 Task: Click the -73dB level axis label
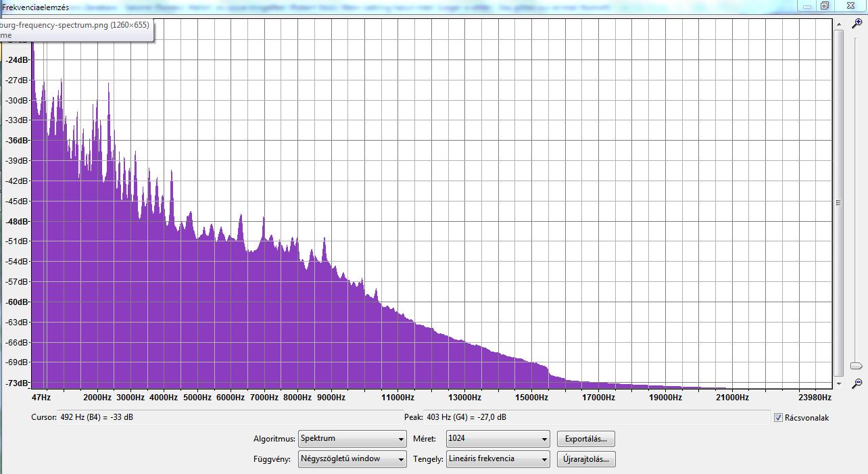point(17,383)
